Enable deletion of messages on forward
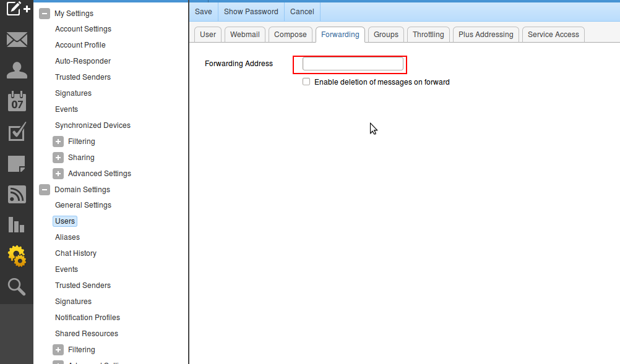The image size is (620, 364). tap(306, 82)
